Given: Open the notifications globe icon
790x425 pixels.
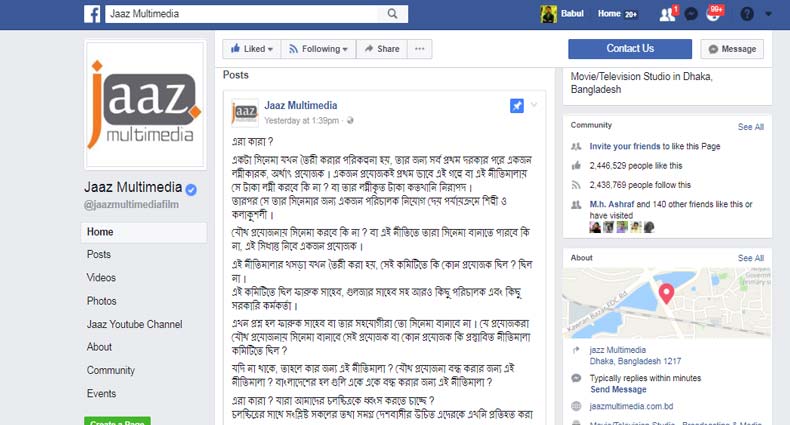Looking at the screenshot, I should (x=713, y=15).
